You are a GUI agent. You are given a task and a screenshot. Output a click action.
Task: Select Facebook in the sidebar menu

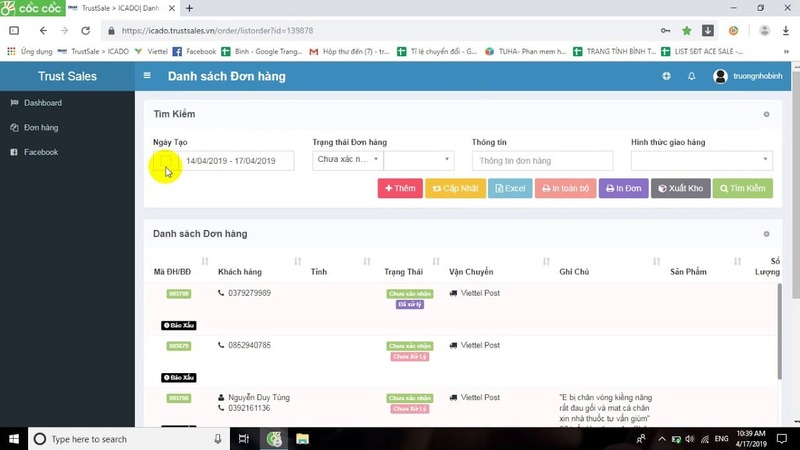point(41,152)
